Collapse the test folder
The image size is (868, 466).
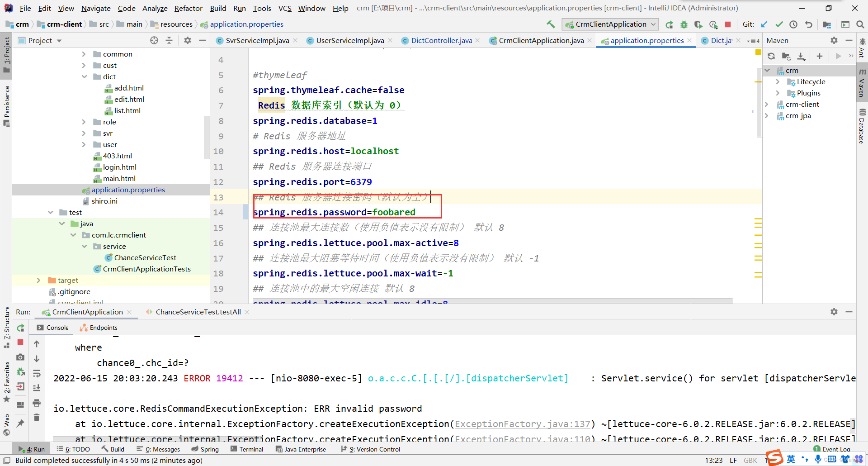[51, 212]
